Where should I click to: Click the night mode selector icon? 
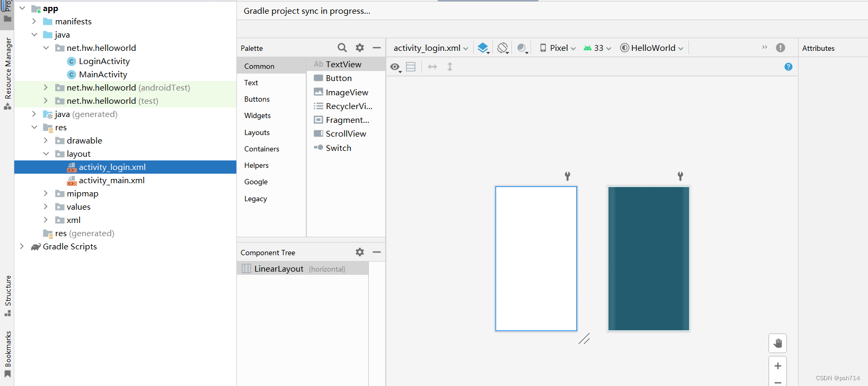coord(522,48)
